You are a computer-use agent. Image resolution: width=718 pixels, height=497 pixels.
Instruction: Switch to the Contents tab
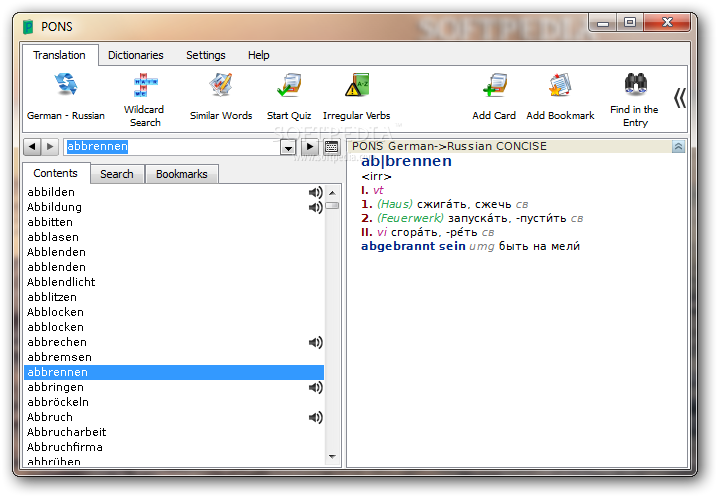55,173
